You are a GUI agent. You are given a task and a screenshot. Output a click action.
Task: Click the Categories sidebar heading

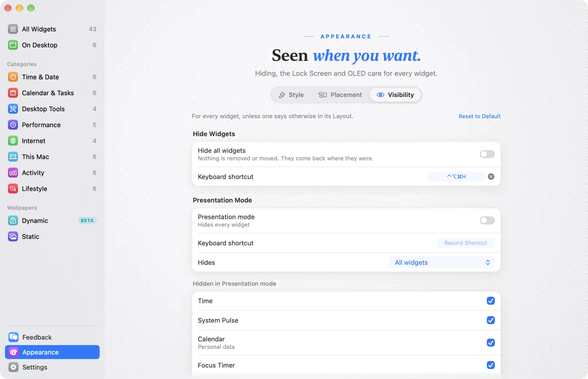pyautogui.click(x=22, y=64)
